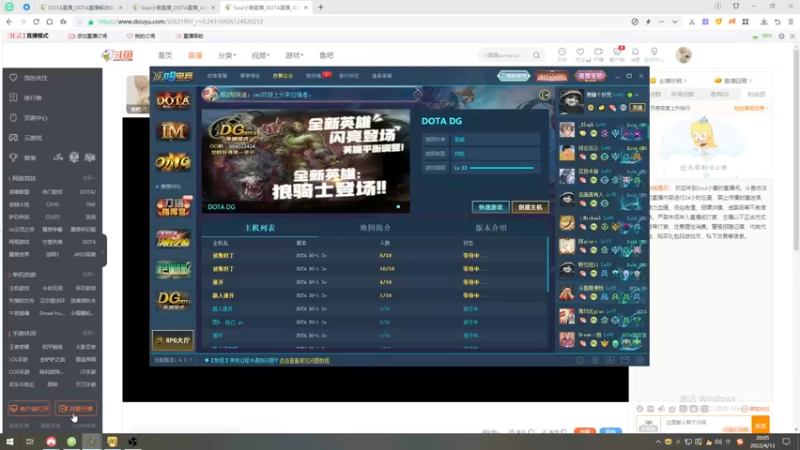This screenshot has height=450, width=800.
Task: Click the host list vertical scrollbar
Action: point(548,265)
